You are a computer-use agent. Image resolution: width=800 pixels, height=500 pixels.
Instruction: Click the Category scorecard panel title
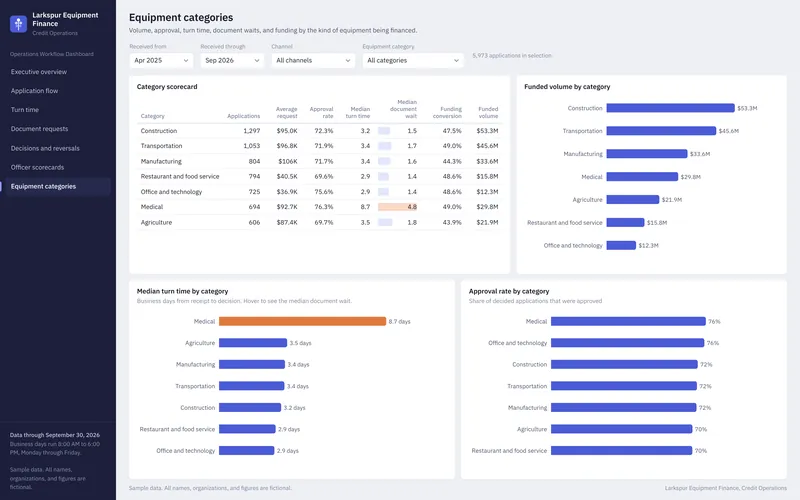coord(167,87)
